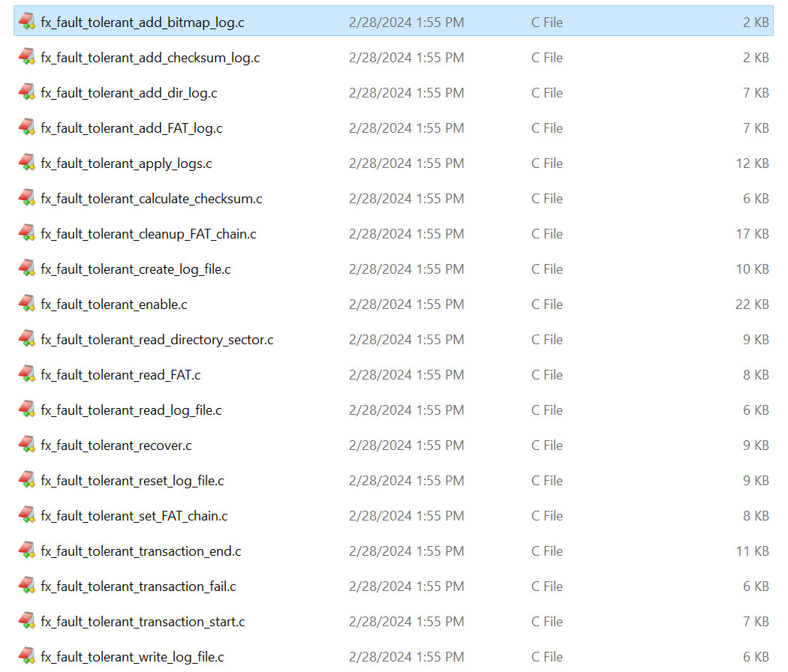Screen dimensions: 788x672
Task: Select file name fx_fault_tolerant_write_log_file.c
Action: (132, 657)
